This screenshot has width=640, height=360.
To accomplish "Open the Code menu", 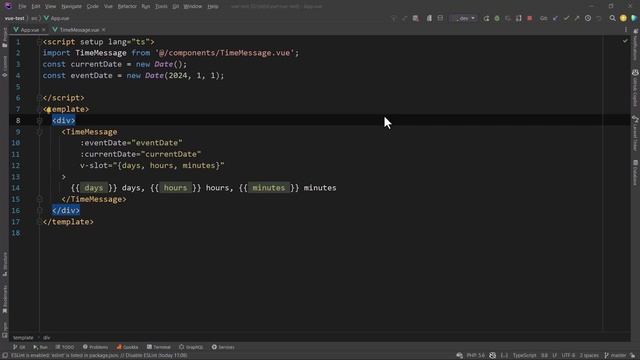I will pyautogui.click(x=93, y=7).
